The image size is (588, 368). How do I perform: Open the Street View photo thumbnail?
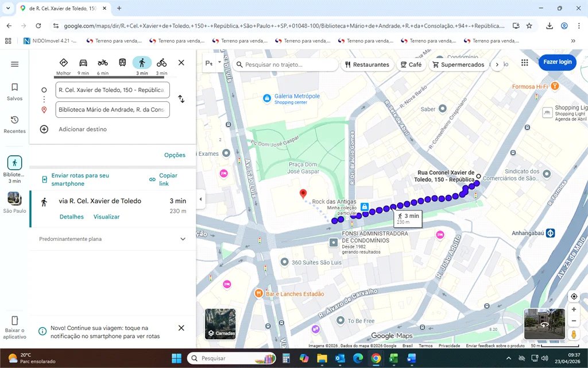tap(544, 324)
